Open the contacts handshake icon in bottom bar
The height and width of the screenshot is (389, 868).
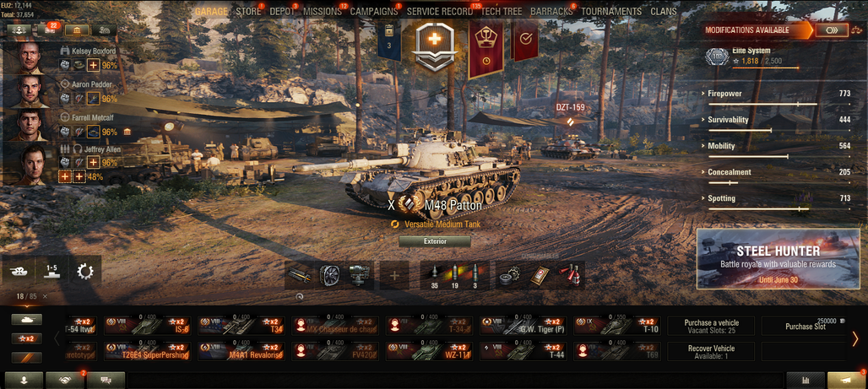click(x=65, y=381)
